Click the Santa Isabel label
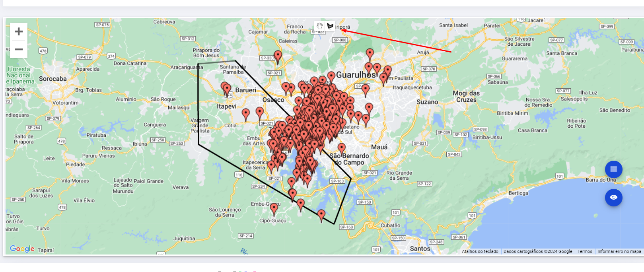This screenshot has height=272, width=644. pyautogui.click(x=453, y=25)
